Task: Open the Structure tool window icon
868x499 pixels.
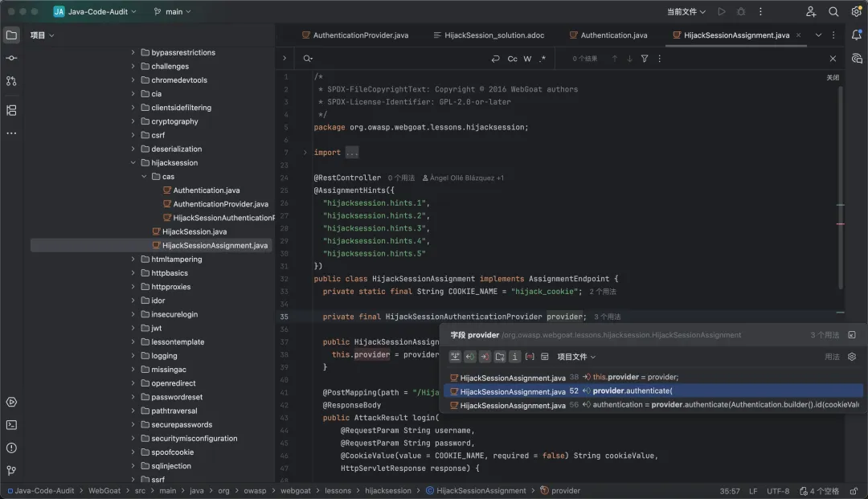Action: point(11,110)
